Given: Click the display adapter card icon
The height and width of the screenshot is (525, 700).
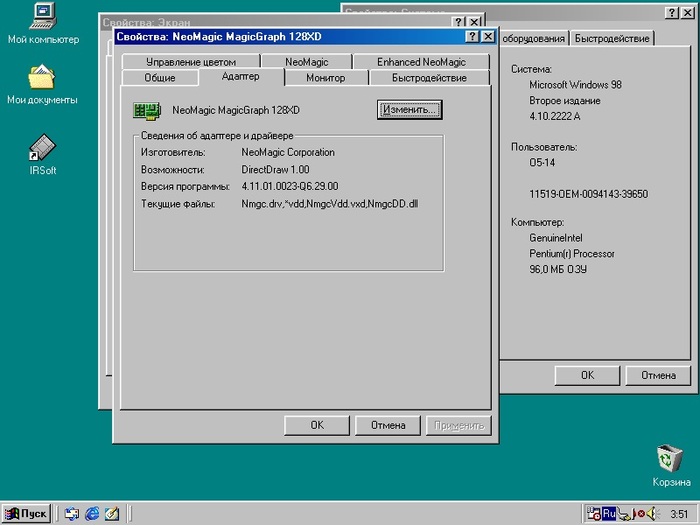Looking at the screenshot, I should (x=147, y=110).
